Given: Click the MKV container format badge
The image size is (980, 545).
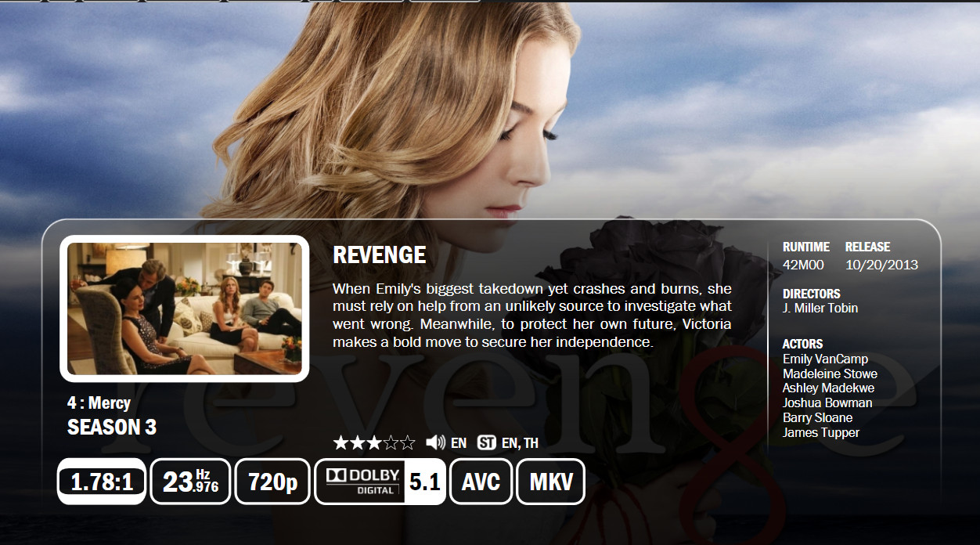Looking at the screenshot, I should (551, 482).
